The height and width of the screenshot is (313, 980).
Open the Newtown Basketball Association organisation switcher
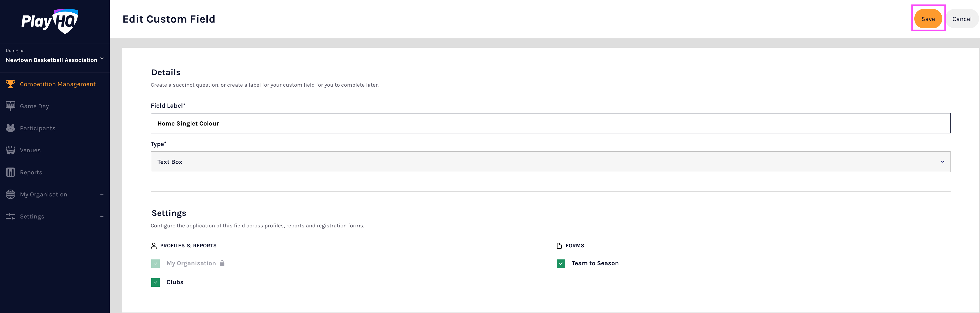(54, 60)
